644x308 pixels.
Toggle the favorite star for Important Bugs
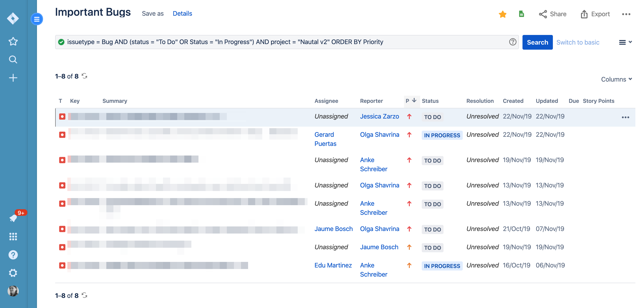coord(502,14)
